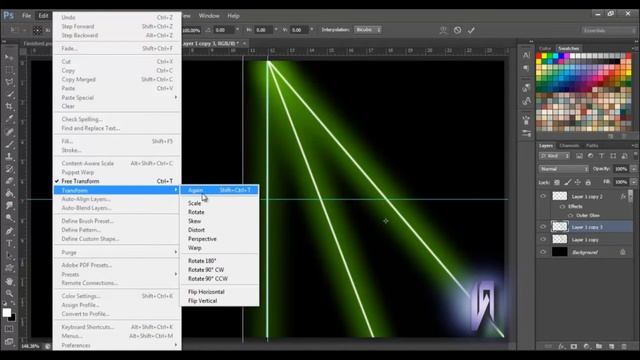Switch to the Color panel tab
The height and width of the screenshot is (360, 640).
[x=545, y=48]
